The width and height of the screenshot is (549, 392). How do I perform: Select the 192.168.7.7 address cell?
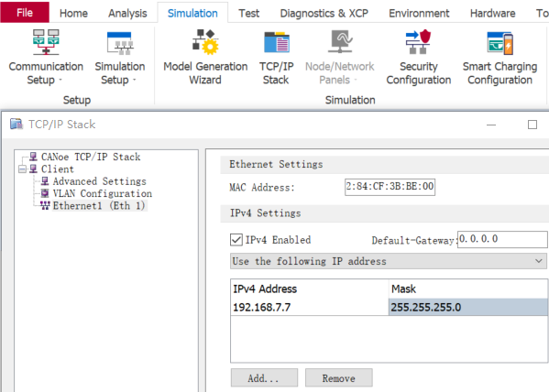coord(310,308)
